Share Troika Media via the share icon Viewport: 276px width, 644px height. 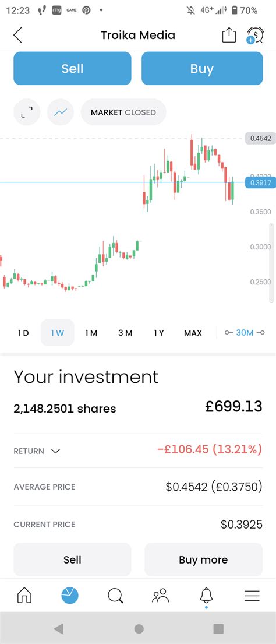point(229,36)
